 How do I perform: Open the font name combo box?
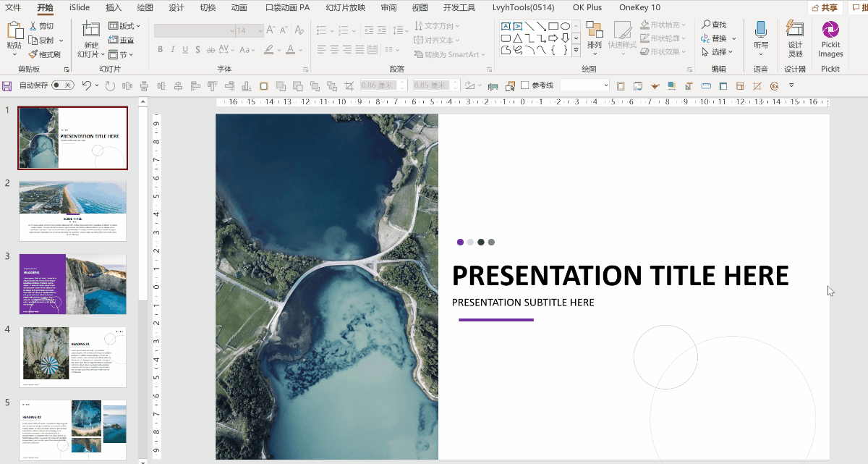(194, 30)
